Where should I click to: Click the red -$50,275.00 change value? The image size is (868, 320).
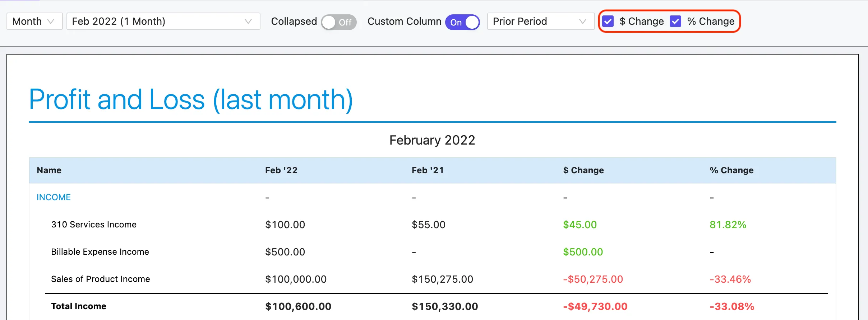click(593, 279)
